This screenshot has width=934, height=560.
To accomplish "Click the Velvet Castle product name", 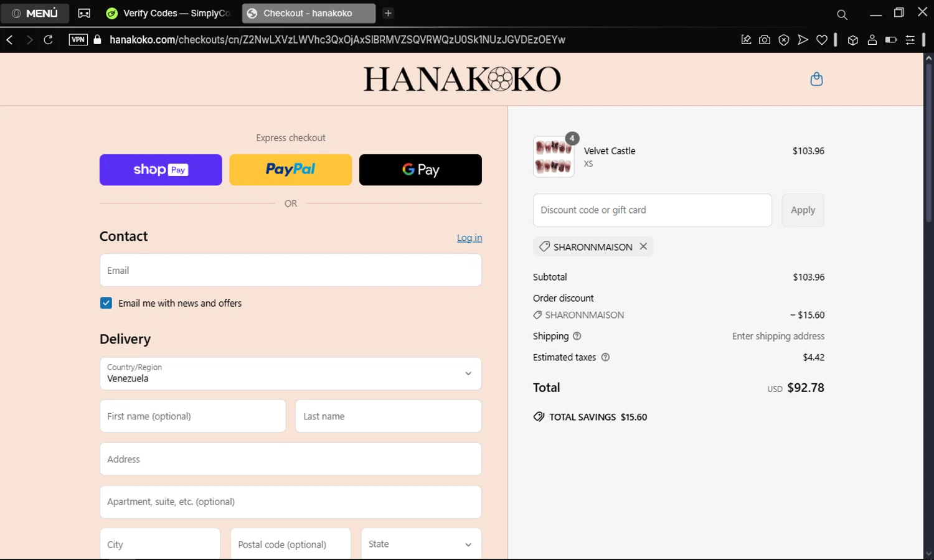I will coord(610,151).
